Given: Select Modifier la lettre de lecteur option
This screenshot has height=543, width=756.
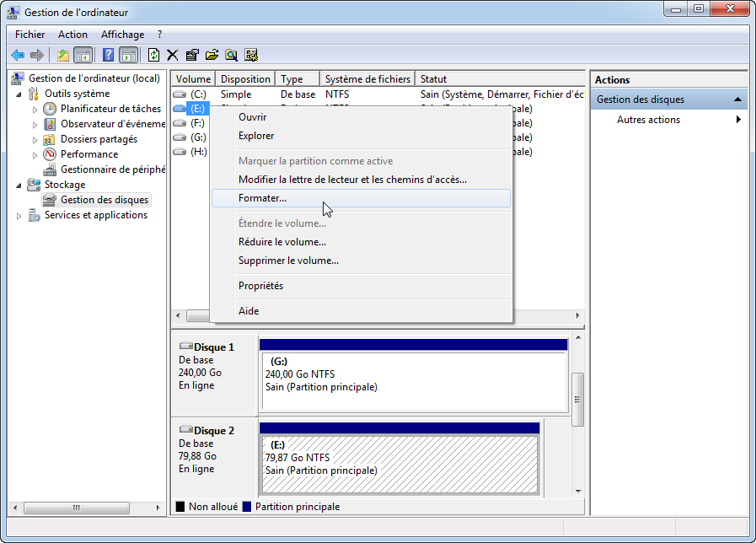Looking at the screenshot, I should [361, 180].
